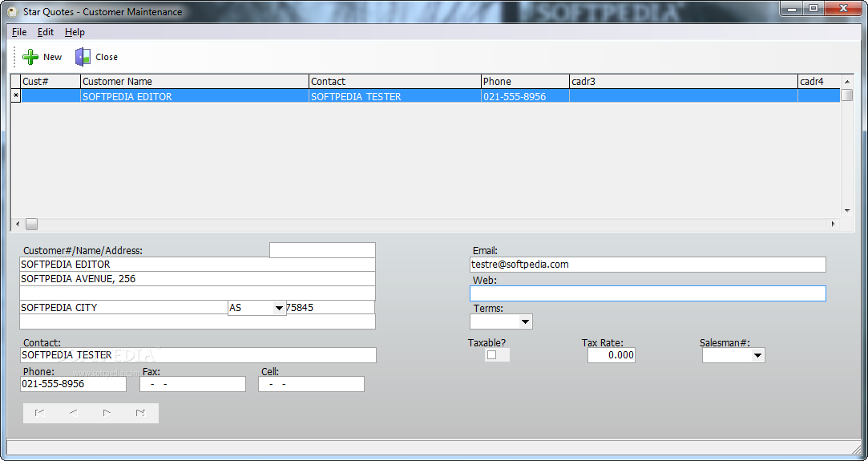Sort by Cust# column header
The height and width of the screenshot is (461, 868).
coord(50,81)
